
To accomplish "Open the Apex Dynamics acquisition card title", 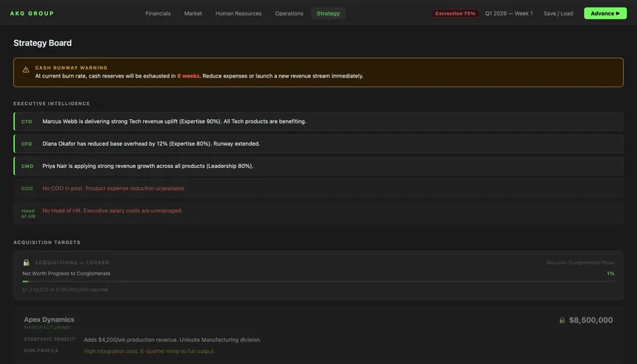I will point(49,320).
